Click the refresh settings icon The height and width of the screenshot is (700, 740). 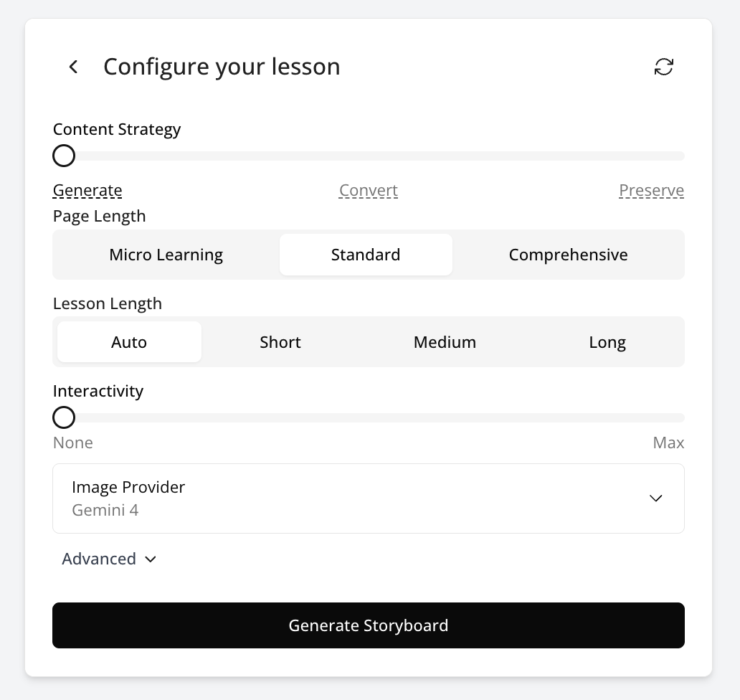tap(664, 67)
